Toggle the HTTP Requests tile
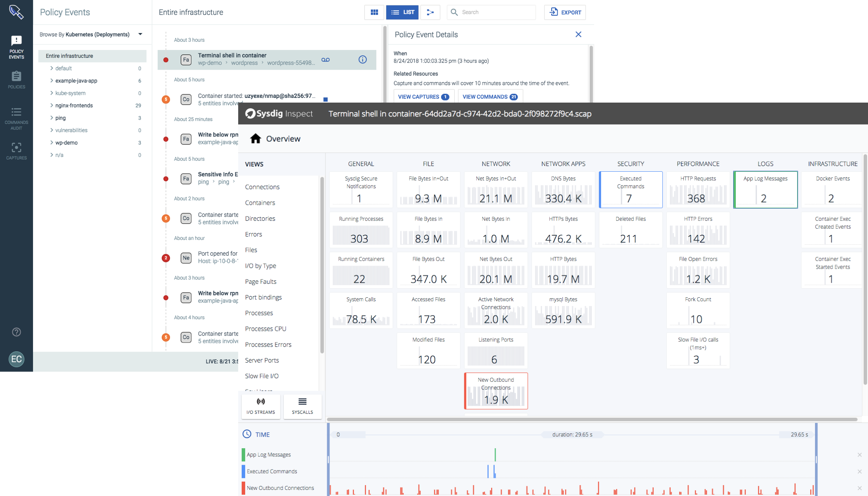Screen dimensions: 868x496 click(x=698, y=190)
